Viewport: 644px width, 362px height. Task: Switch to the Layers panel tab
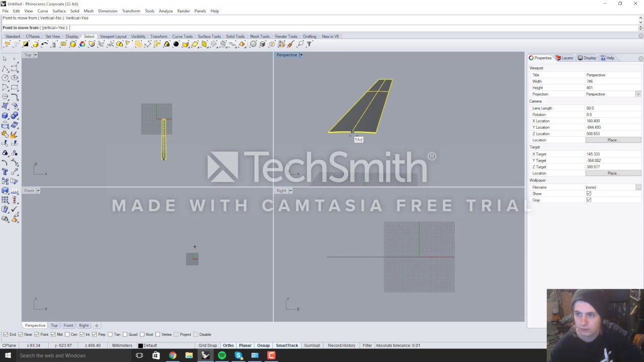pyautogui.click(x=565, y=58)
